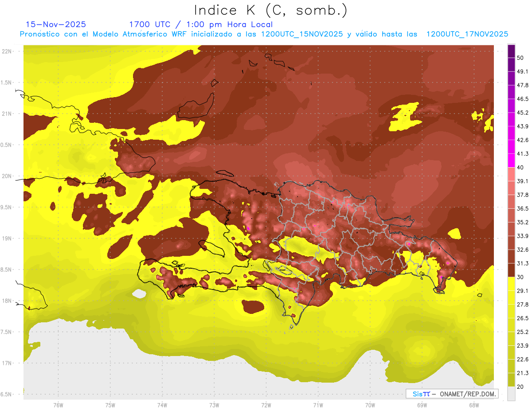
Task: Click the colorbar value "39.1"
Action: (x=522, y=181)
